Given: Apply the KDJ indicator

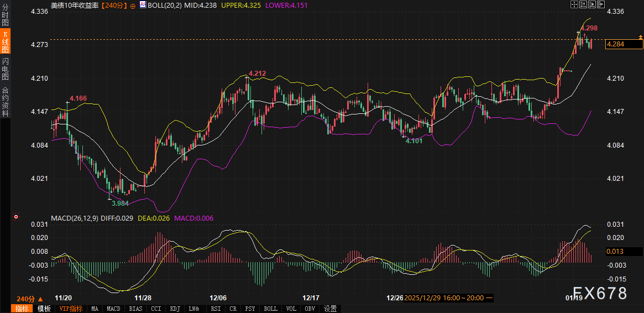Looking at the screenshot, I should [175, 309].
